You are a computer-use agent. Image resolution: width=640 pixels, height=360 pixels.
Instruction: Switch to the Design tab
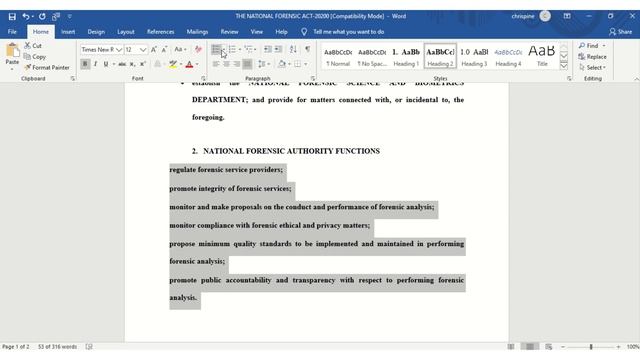point(96,32)
